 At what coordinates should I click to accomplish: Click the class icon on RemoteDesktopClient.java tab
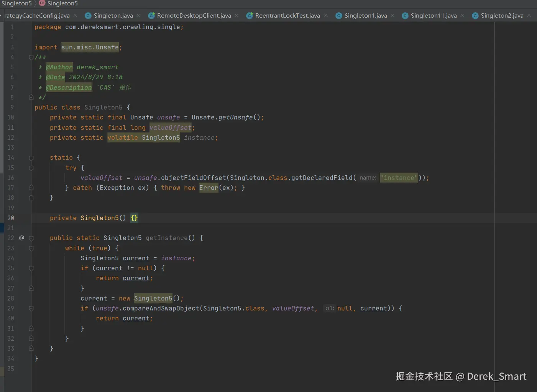click(151, 16)
